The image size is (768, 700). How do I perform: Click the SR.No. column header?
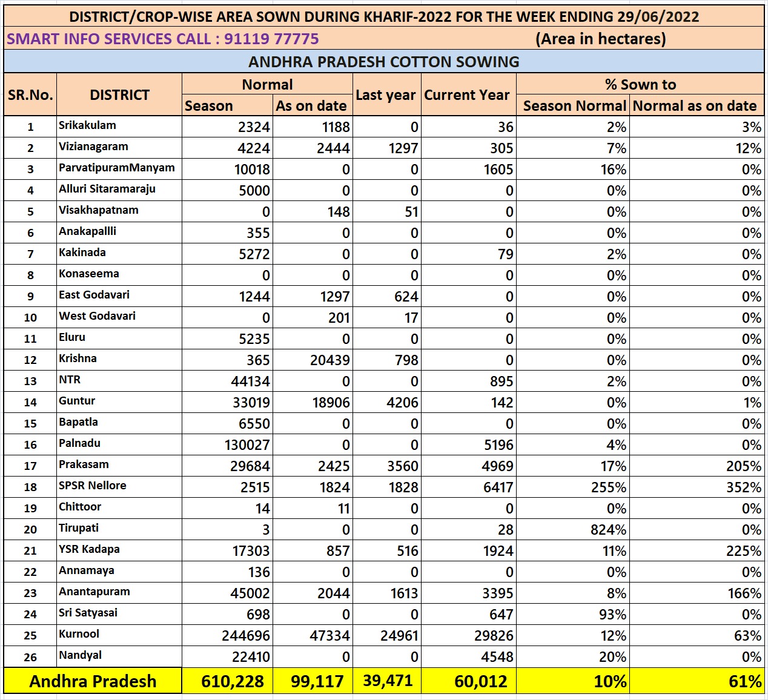30,94
